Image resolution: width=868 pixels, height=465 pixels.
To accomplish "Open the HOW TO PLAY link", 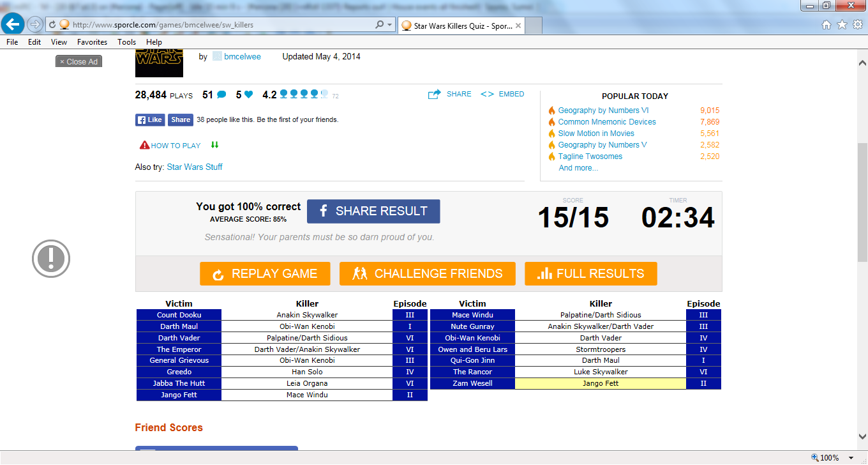I will [176, 146].
